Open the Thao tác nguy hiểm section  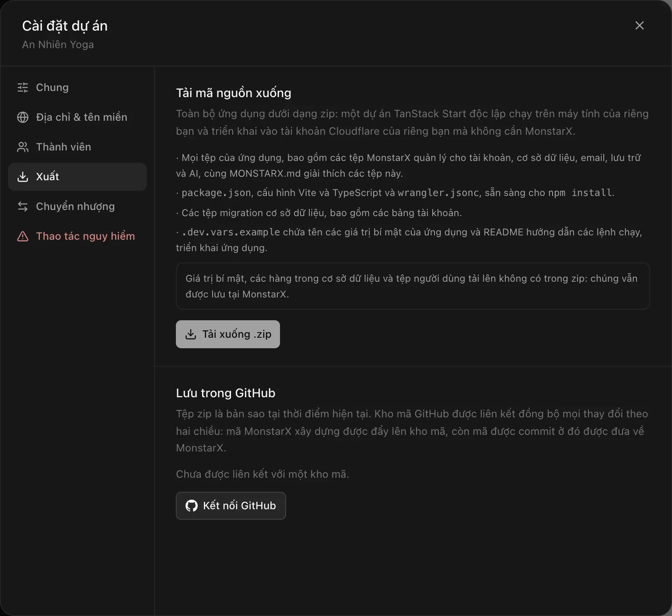pyautogui.click(x=77, y=236)
